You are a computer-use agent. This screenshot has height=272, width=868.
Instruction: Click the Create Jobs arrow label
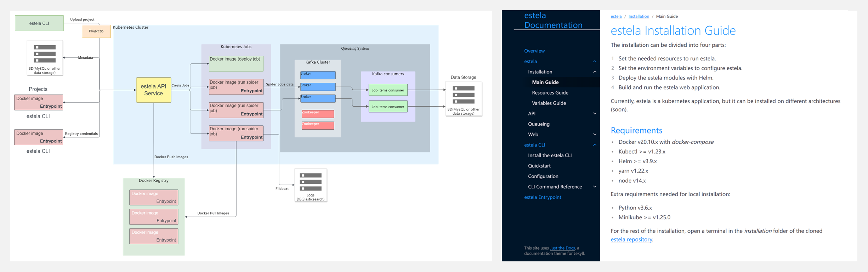180,85
